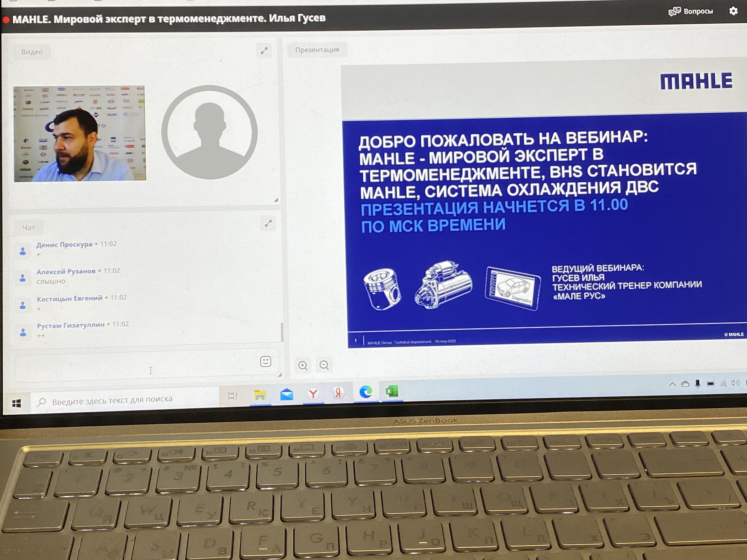Open the volume speaker tray icon
The width and height of the screenshot is (747, 560).
click(735, 383)
